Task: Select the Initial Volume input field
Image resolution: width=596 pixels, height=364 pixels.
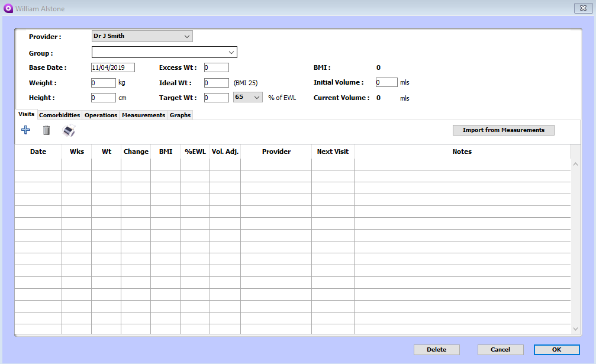Action: (x=386, y=82)
